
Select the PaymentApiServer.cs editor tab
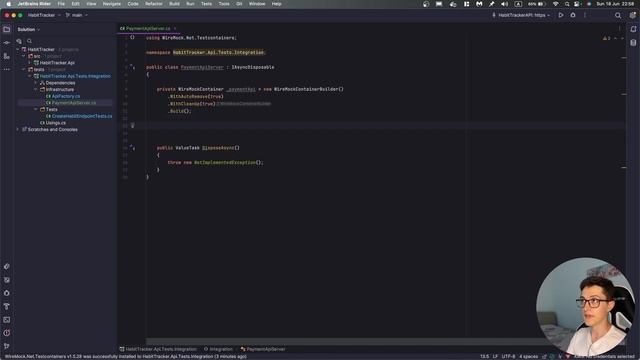click(148, 28)
